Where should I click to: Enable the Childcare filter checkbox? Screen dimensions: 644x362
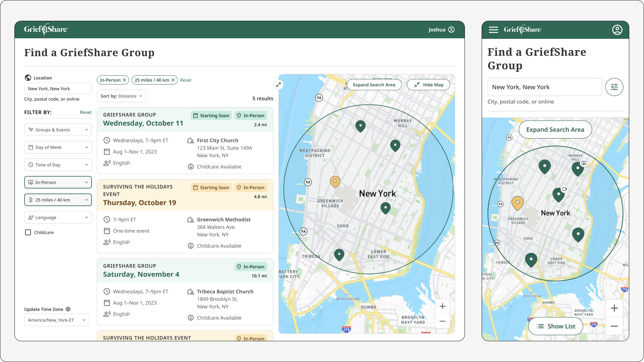28,232
